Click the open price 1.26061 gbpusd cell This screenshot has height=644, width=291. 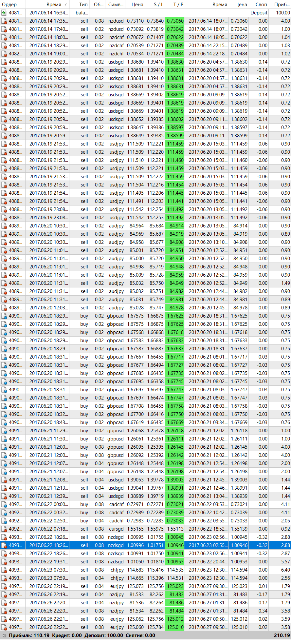coord(135,439)
